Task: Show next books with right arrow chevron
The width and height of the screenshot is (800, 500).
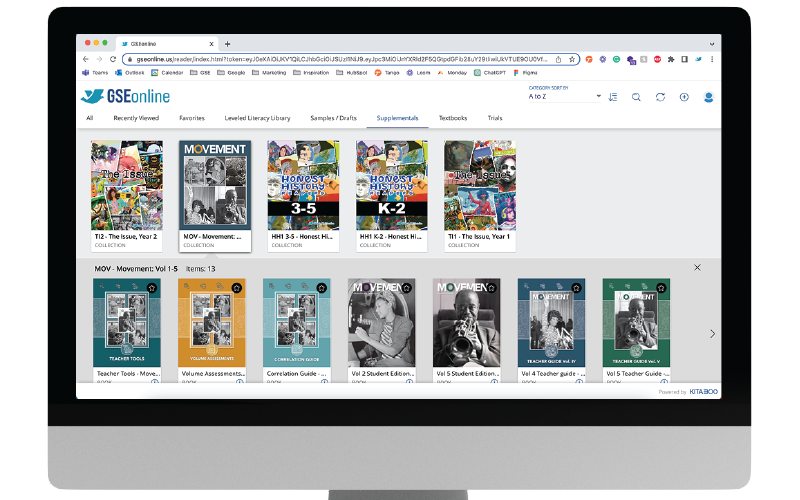Action: pos(712,334)
